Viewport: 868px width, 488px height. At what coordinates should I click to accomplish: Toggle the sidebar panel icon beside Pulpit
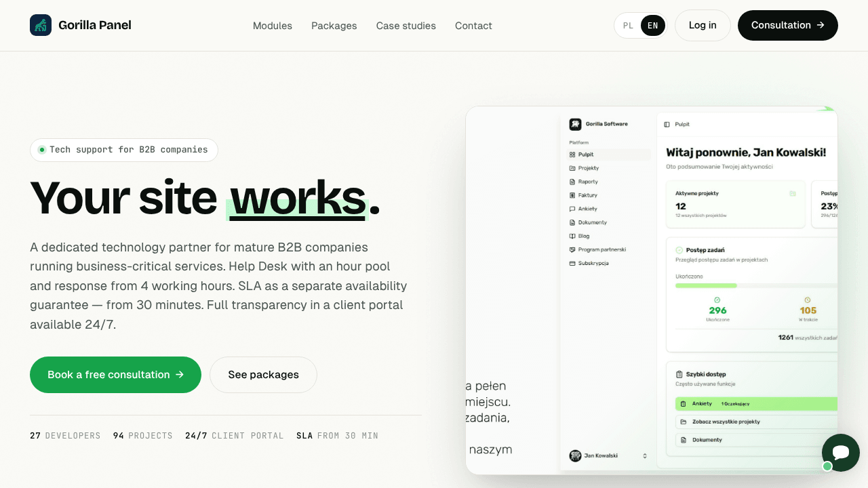(667, 125)
